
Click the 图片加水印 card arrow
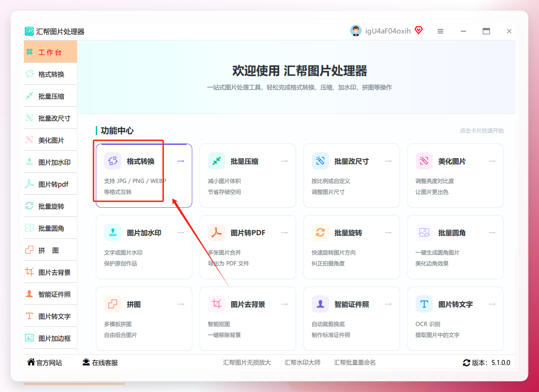181,232
